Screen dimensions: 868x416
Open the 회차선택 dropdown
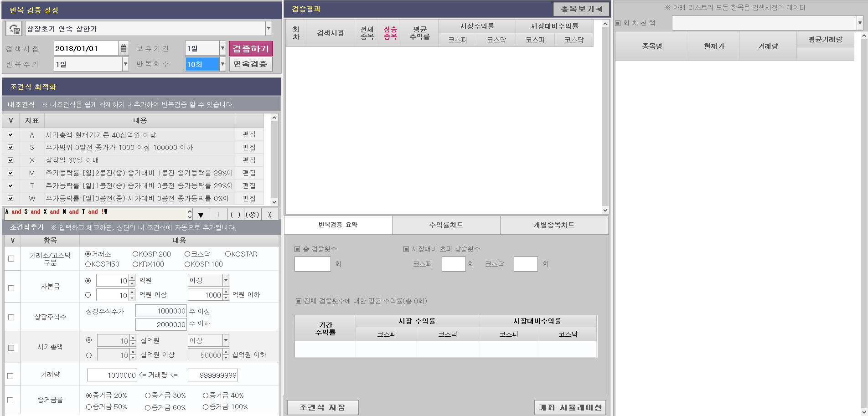tap(860, 23)
